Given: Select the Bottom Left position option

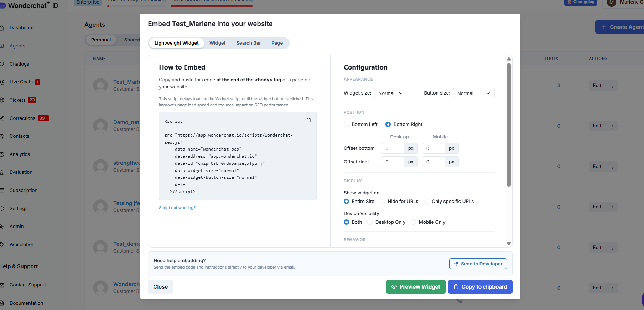Looking at the screenshot, I should [346, 124].
